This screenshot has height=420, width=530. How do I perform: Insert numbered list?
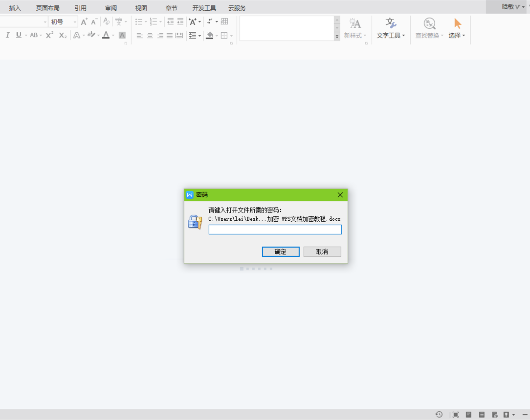point(154,21)
